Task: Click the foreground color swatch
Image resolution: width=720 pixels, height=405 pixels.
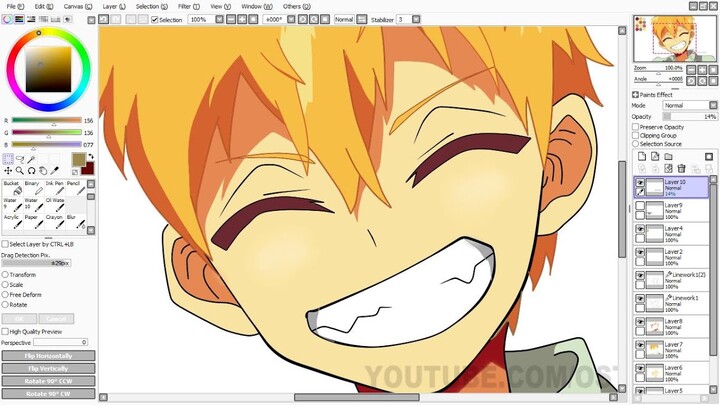Action: pyautogui.click(x=79, y=159)
